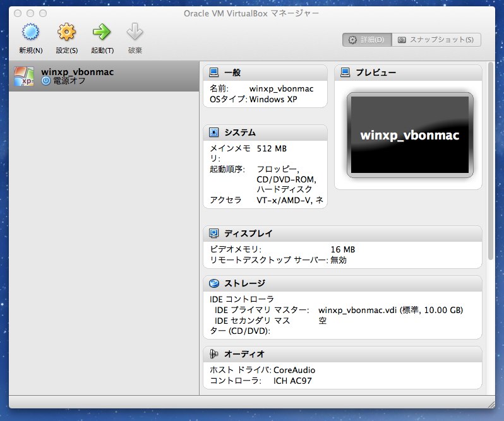The height and width of the screenshot is (421, 504).
Task: Click the ICH AC97 controller value
Action: (x=292, y=381)
